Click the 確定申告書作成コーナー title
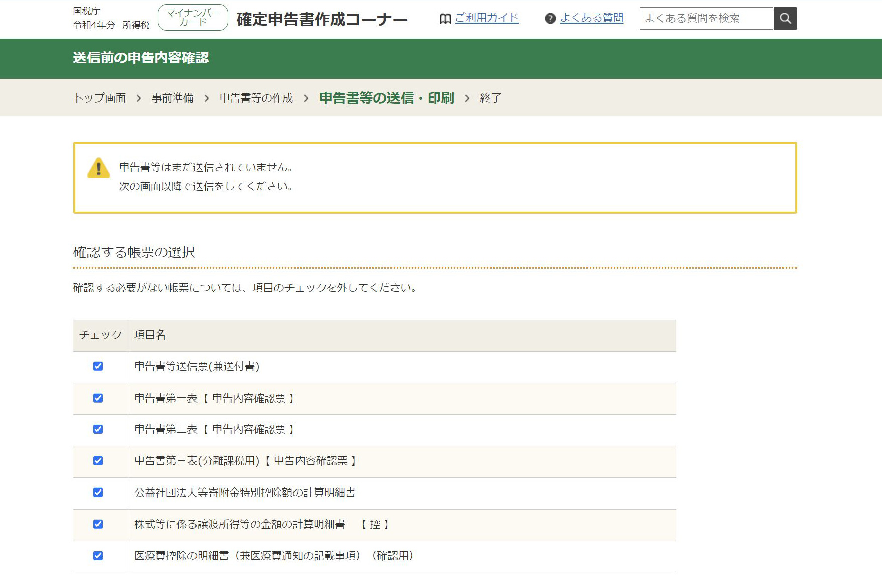This screenshot has height=588, width=882. 322,19
